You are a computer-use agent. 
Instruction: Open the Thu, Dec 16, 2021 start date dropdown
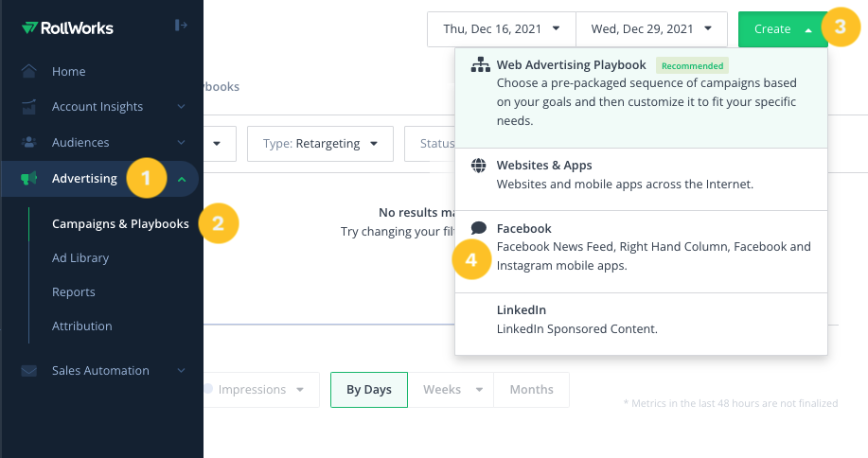coord(502,29)
